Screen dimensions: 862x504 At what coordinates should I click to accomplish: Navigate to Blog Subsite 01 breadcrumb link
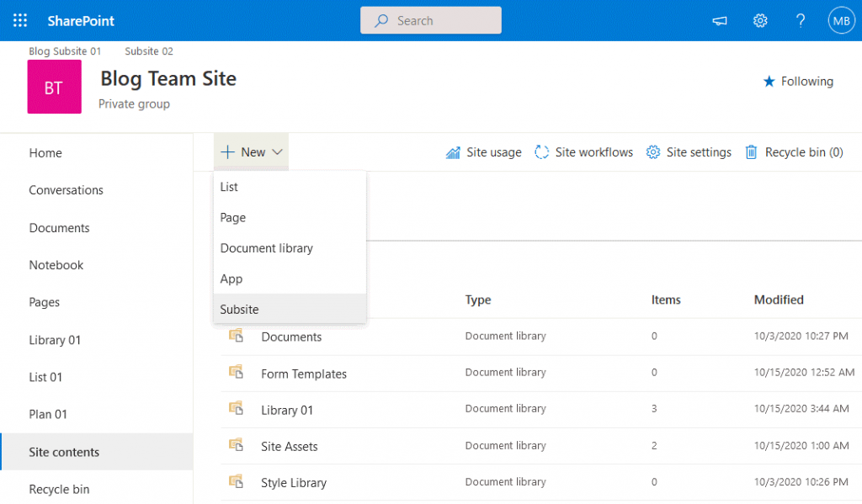tap(65, 50)
